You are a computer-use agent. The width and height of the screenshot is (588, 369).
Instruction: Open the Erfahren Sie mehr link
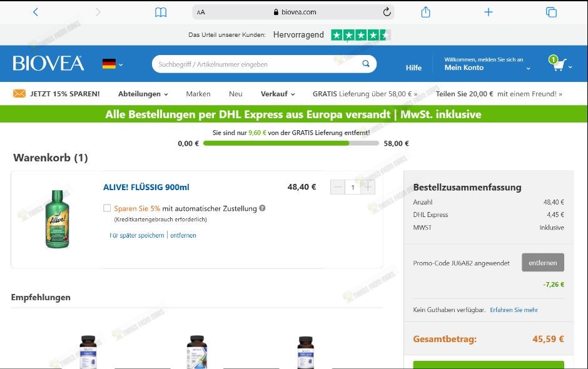click(514, 309)
